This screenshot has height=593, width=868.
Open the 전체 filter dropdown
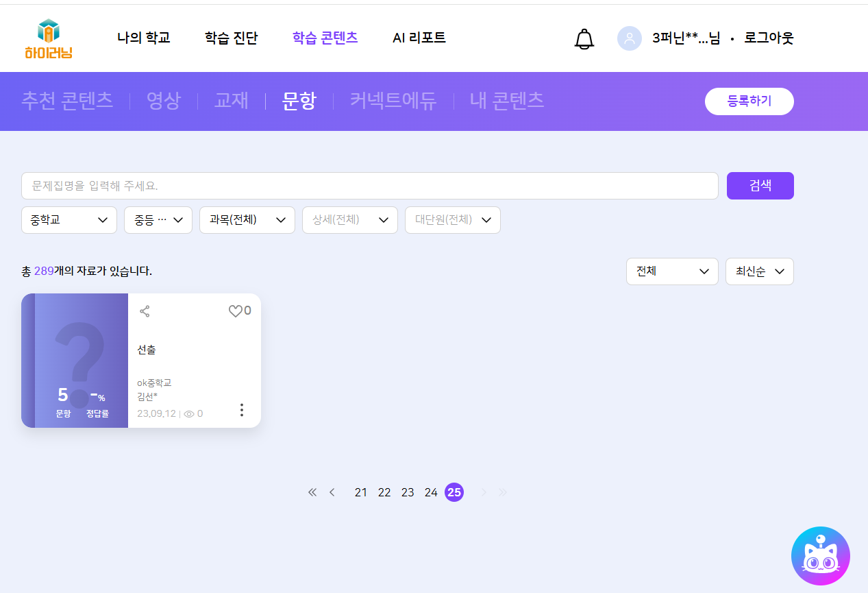pyautogui.click(x=671, y=271)
